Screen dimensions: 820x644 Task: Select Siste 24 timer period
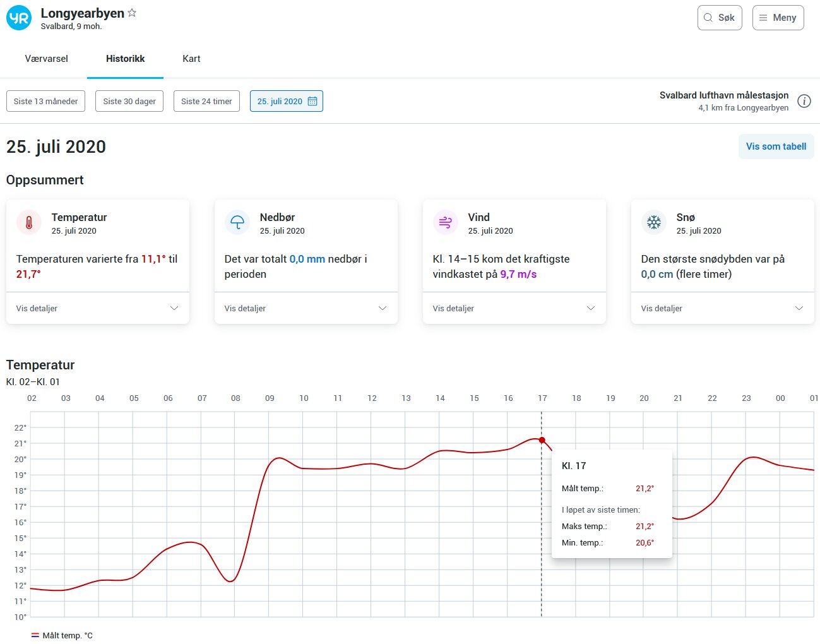tap(206, 101)
